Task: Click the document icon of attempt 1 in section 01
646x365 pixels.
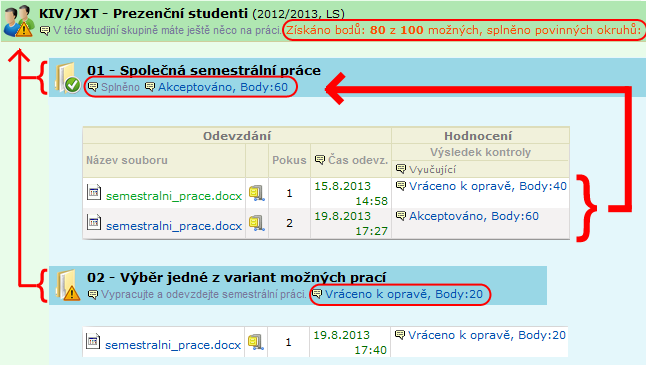Action: pos(94,192)
